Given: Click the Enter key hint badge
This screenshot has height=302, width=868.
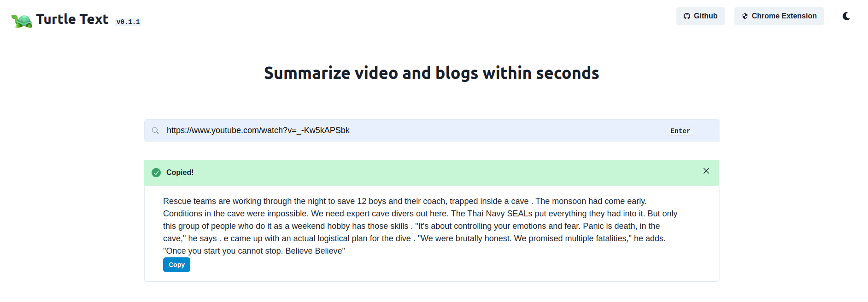Looking at the screenshot, I should (x=680, y=131).
